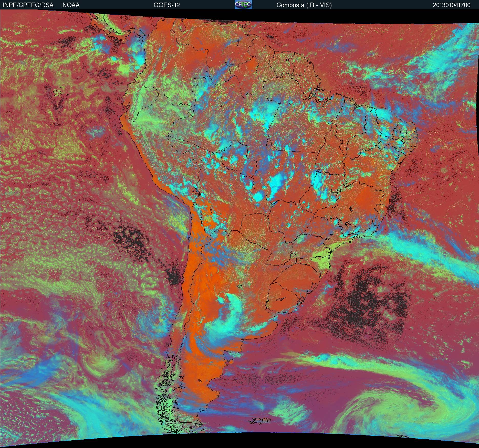Click the 201301041700 timestamp

(x=452, y=5)
